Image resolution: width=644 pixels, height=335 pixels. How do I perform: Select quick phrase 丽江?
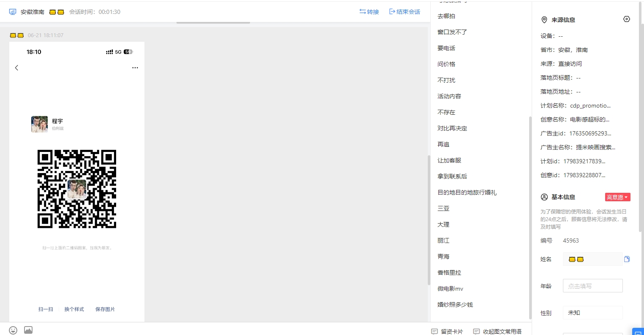(x=443, y=240)
